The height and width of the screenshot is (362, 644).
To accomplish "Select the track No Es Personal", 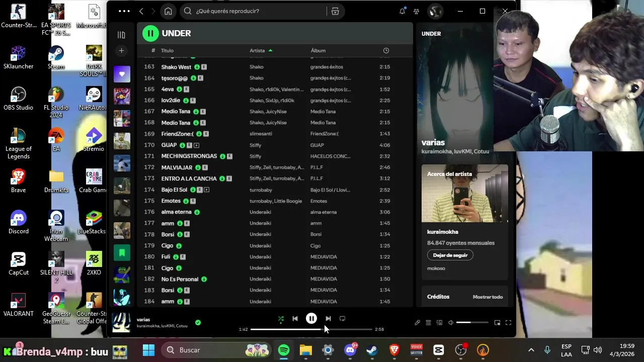I will click(x=180, y=279).
